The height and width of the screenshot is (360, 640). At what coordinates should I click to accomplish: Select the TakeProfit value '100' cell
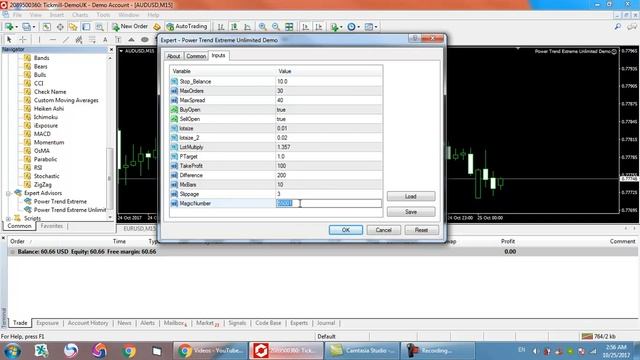tap(329, 166)
